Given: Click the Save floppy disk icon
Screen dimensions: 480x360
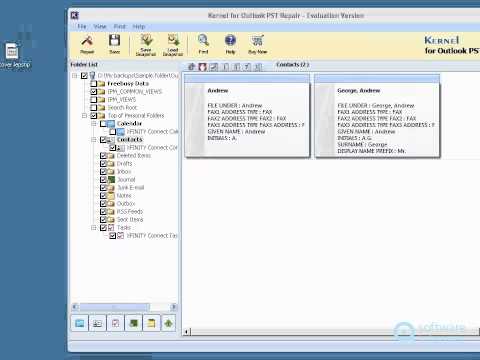Looking at the screenshot, I should (114, 44).
